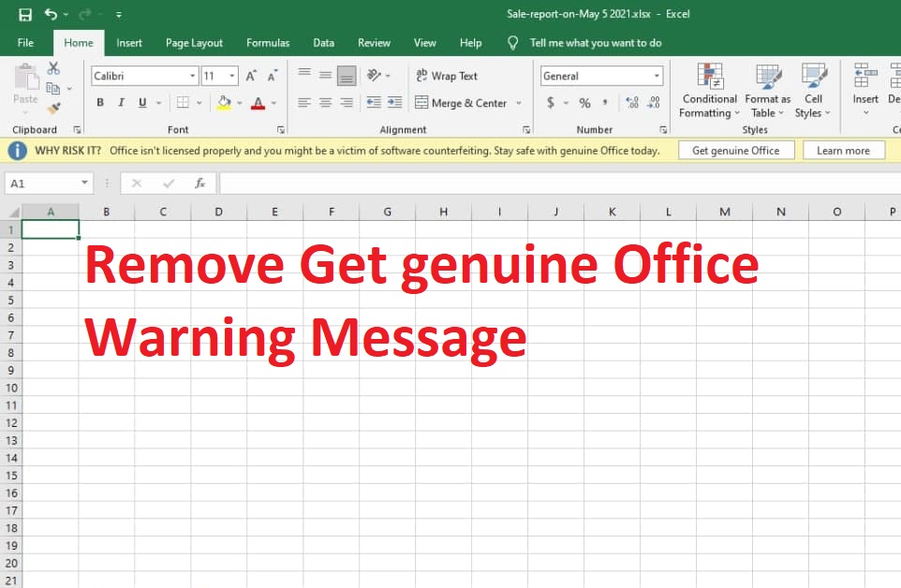Expand the Font Color dropdown arrow
The image size is (901, 588).
273,103
